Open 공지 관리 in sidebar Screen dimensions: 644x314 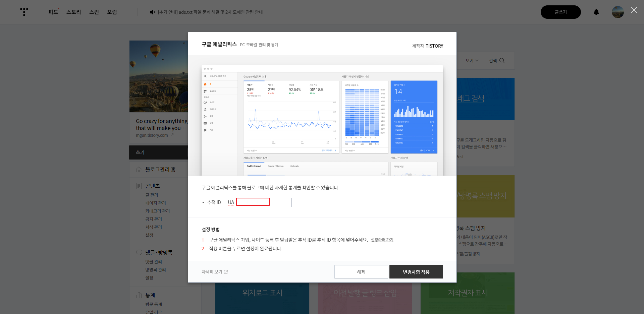coord(154,219)
